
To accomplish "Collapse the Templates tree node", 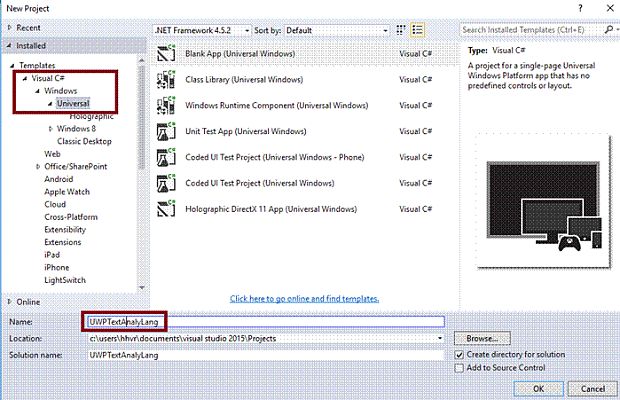I will (x=12, y=66).
